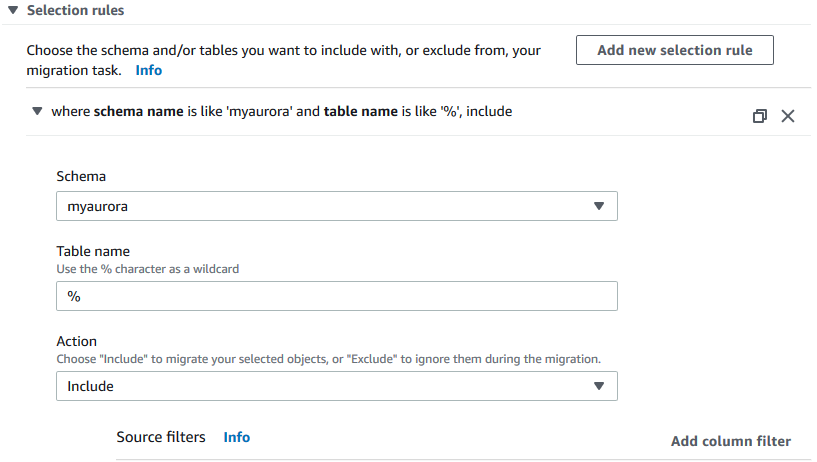Click the Selection rules heading text

[75, 10]
